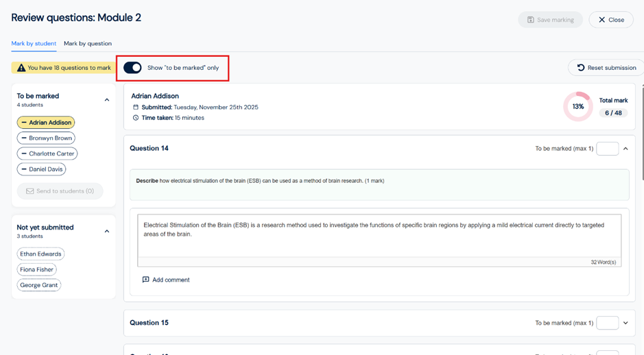Click the X icon on Close button
644x355 pixels.
pos(601,20)
